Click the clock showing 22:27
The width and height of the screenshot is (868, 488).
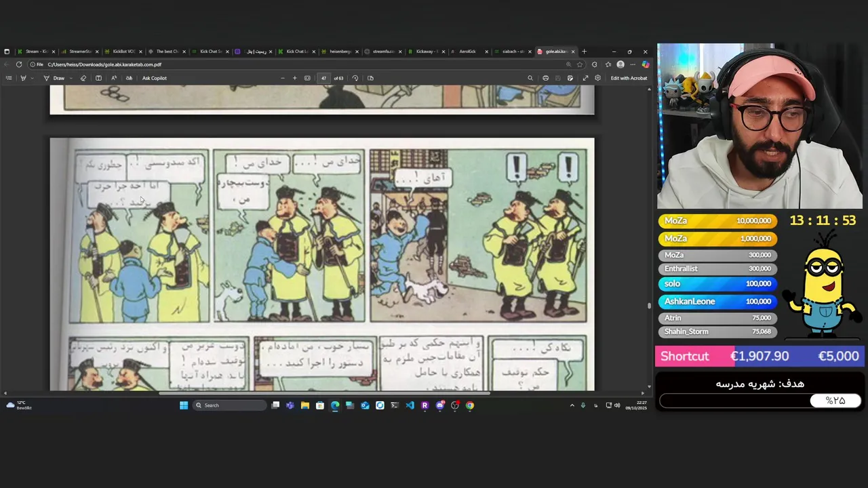click(637, 405)
